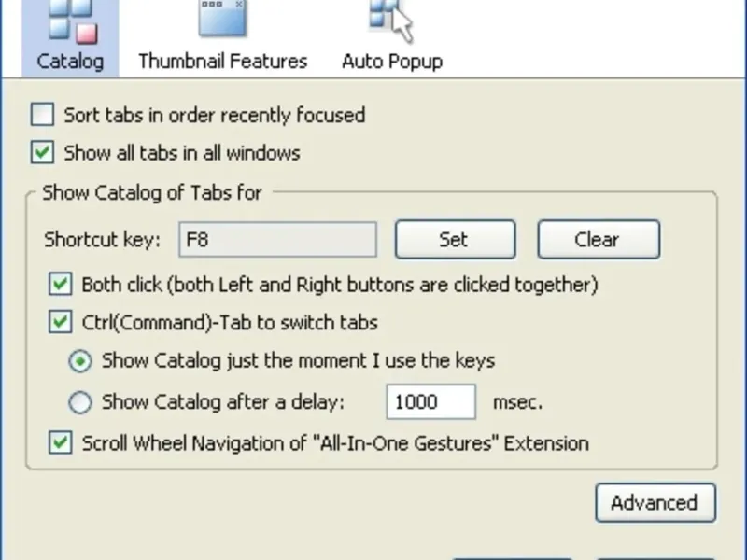Open the Advanced settings button
This screenshot has height=560, width=747.
click(655, 503)
